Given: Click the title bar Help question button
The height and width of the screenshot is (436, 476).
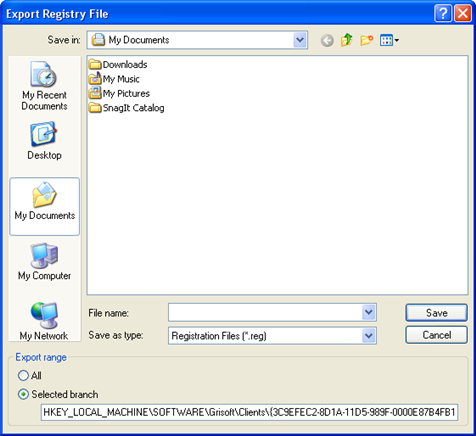Looking at the screenshot, I should (443, 14).
